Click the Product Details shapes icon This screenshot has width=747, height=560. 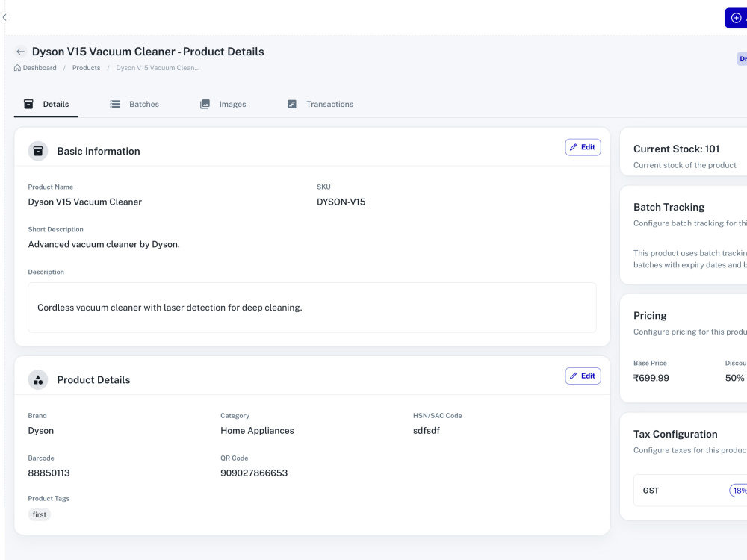coord(38,379)
